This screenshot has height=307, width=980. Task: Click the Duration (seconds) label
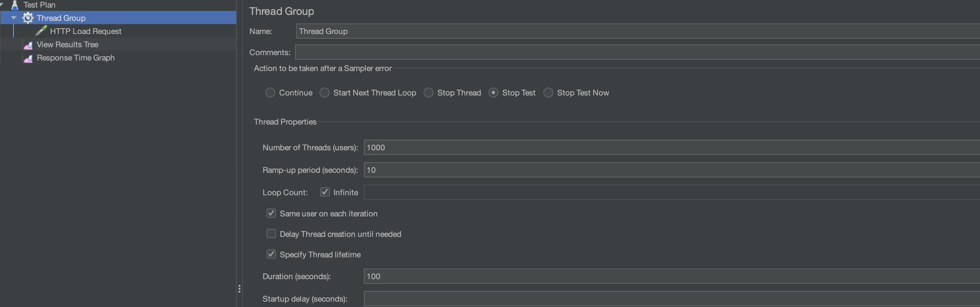click(x=296, y=277)
